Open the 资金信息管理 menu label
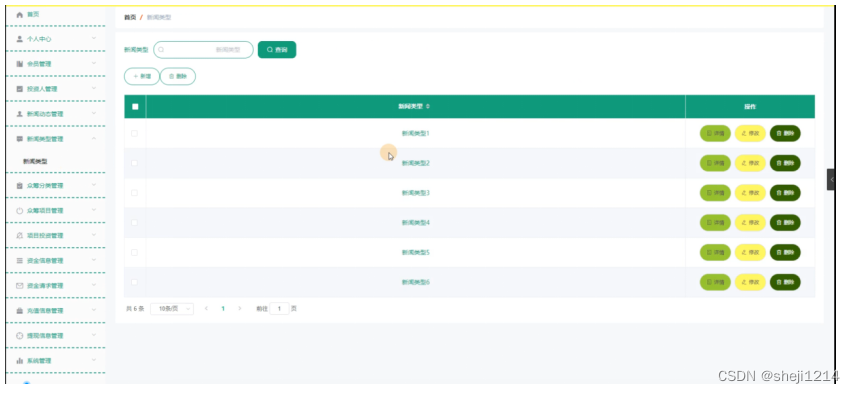The image size is (855, 393). (x=45, y=261)
